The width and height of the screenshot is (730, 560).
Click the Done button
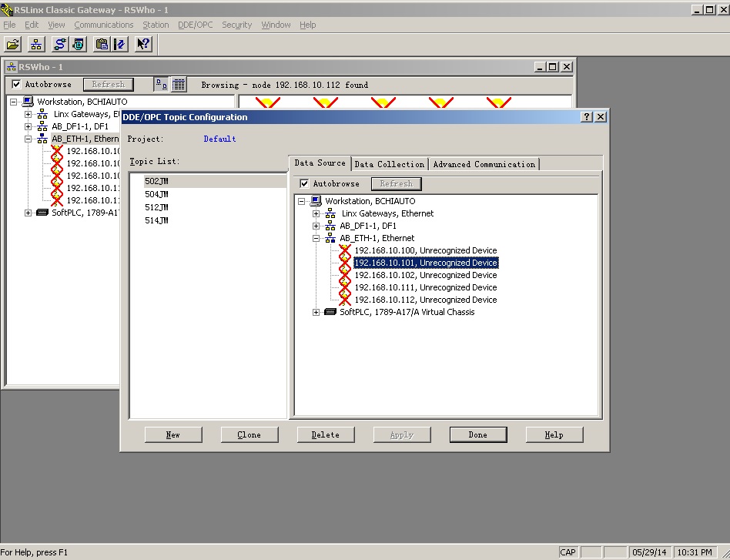tap(478, 434)
